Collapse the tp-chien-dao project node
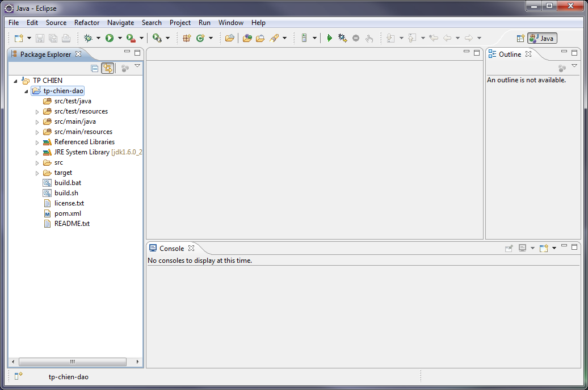This screenshot has height=390, width=588. pos(26,91)
